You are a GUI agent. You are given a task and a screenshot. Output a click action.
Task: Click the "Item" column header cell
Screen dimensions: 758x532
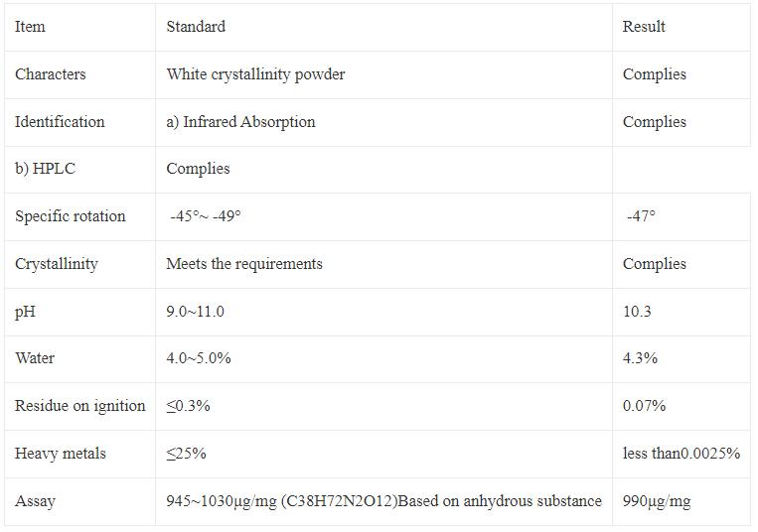pos(30,27)
